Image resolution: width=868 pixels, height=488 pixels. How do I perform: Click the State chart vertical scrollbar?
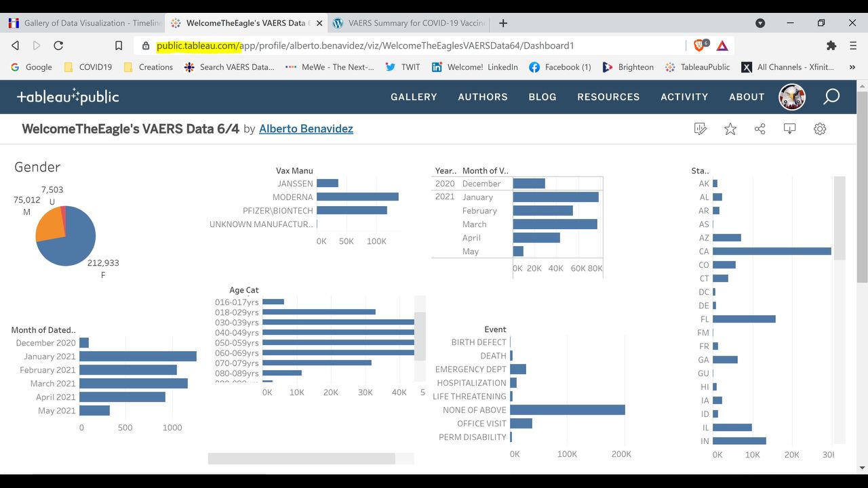(x=839, y=218)
